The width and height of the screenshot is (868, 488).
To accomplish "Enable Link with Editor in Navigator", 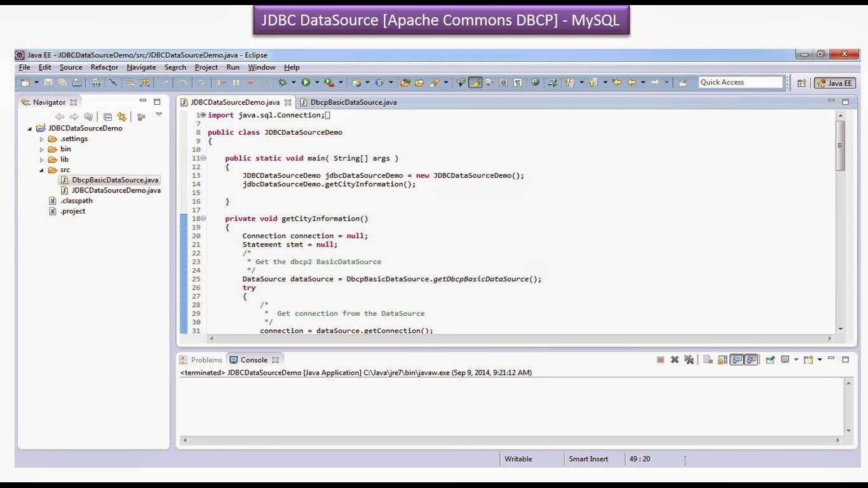I will [121, 116].
